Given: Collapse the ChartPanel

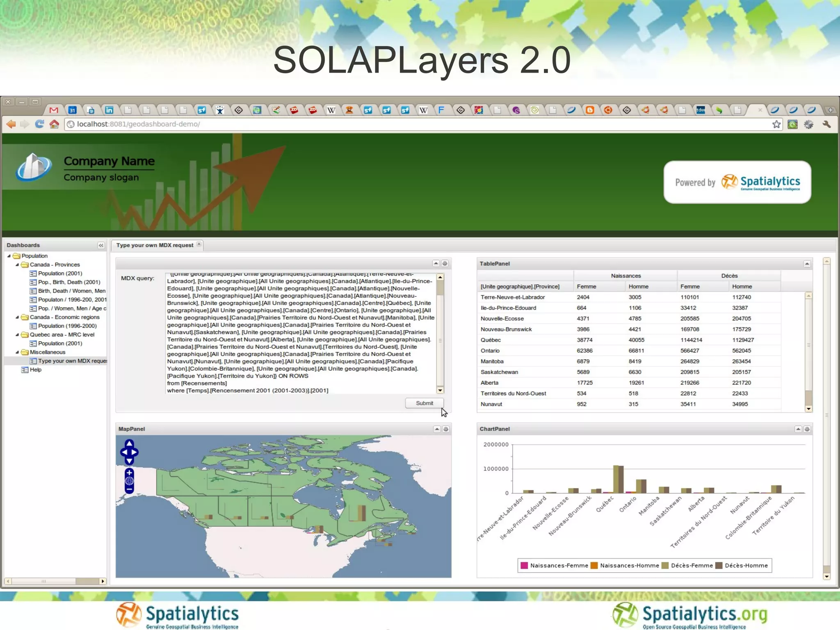Looking at the screenshot, I should (798, 429).
